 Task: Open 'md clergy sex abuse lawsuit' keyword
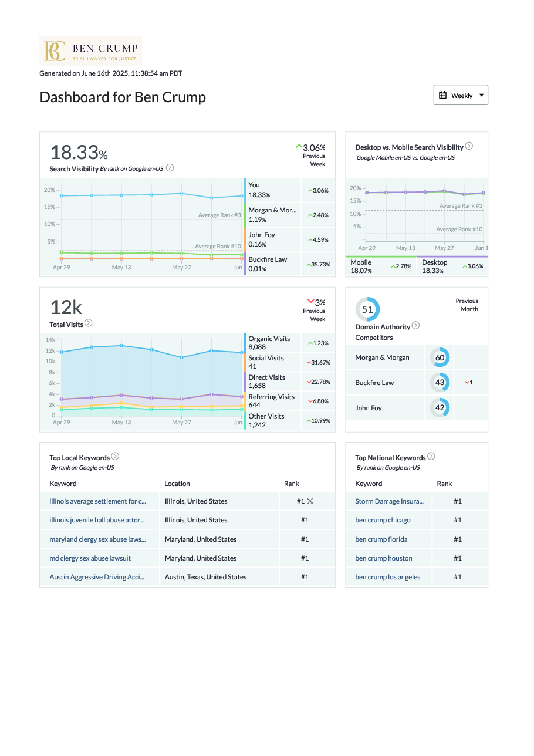coord(90,558)
